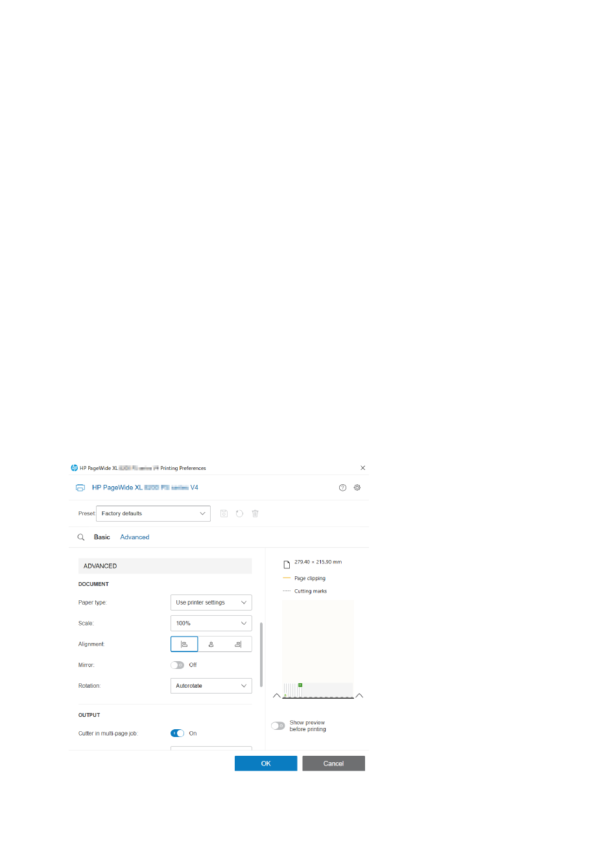Click the Rotation label
The height and width of the screenshot is (842, 616).
89,686
